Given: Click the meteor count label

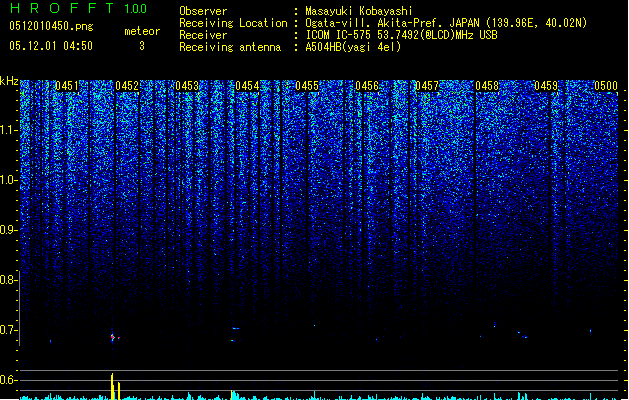Looking at the screenshot, I should [x=142, y=31].
